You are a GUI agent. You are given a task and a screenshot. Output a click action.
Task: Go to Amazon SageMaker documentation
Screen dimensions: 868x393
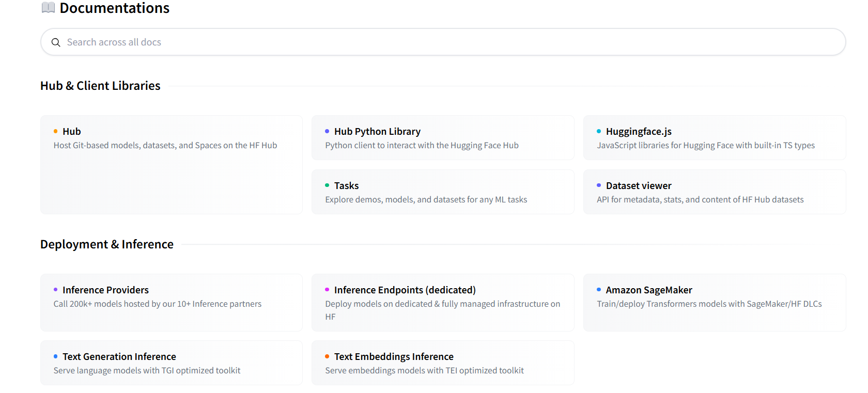pyautogui.click(x=714, y=303)
